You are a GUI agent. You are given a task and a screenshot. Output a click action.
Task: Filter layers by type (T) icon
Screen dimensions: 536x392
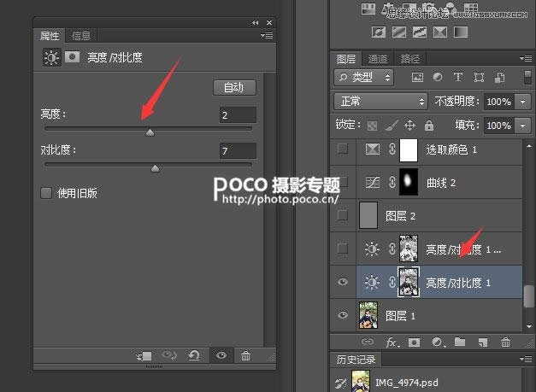(457, 77)
